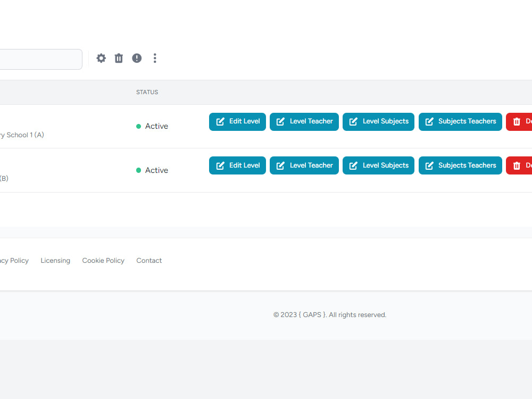Click the Active label on row (A)
The width and height of the screenshot is (532, 399).
[x=156, y=126]
